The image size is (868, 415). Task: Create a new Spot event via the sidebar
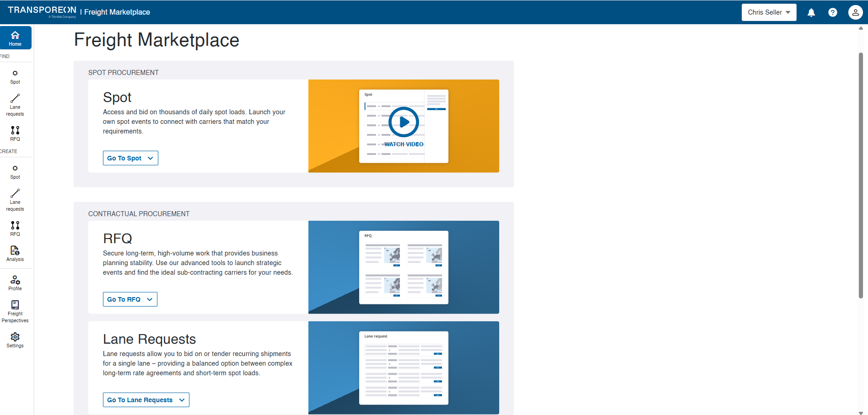click(15, 171)
